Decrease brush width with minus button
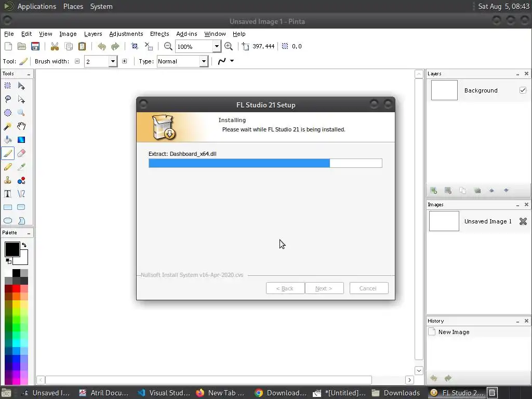 pos(77,61)
